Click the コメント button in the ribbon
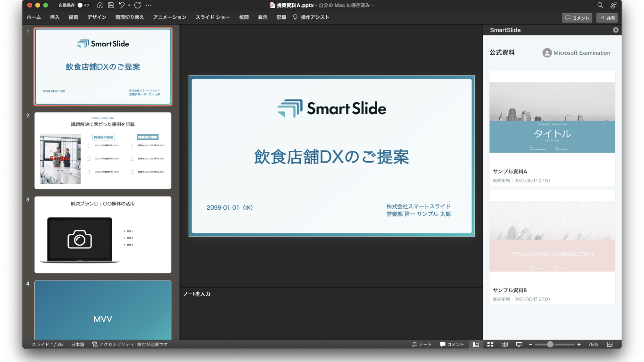The height and width of the screenshot is (362, 644). point(577,18)
